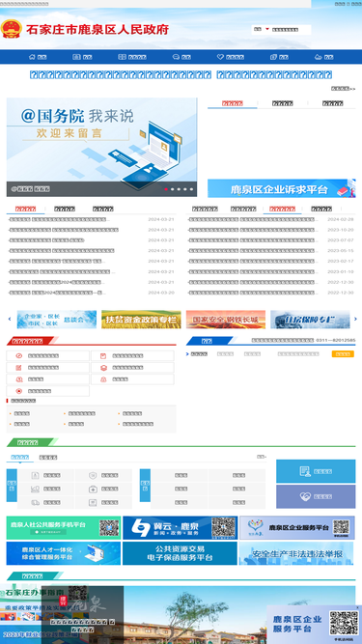The image size is (362, 644).
Task: Select the last carousel dot indicator
Action: (191, 189)
